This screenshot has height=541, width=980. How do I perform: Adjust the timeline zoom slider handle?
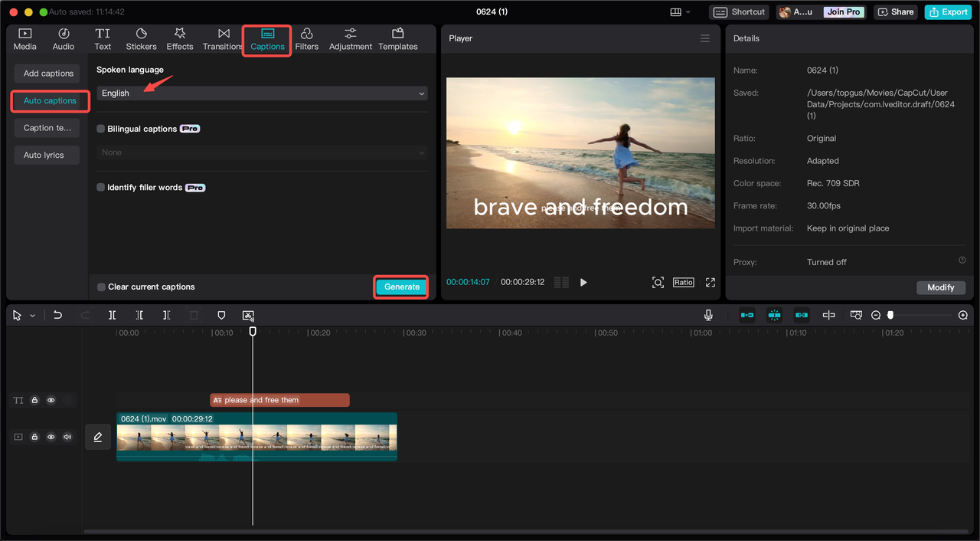(890, 315)
